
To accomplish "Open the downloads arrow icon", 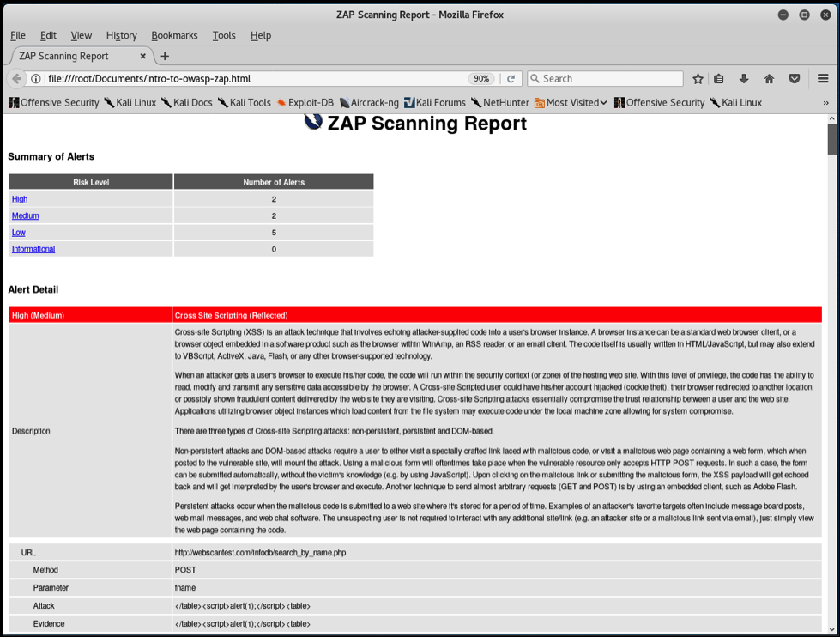I will coord(744,79).
